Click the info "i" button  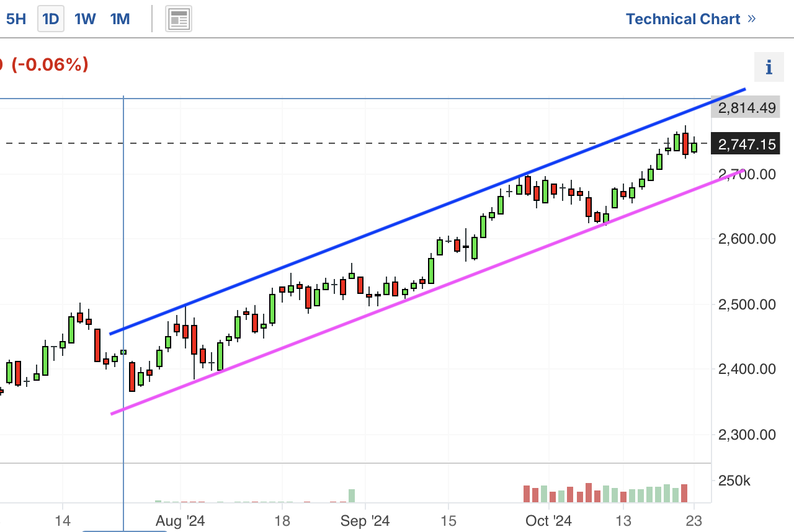pyautogui.click(x=769, y=67)
